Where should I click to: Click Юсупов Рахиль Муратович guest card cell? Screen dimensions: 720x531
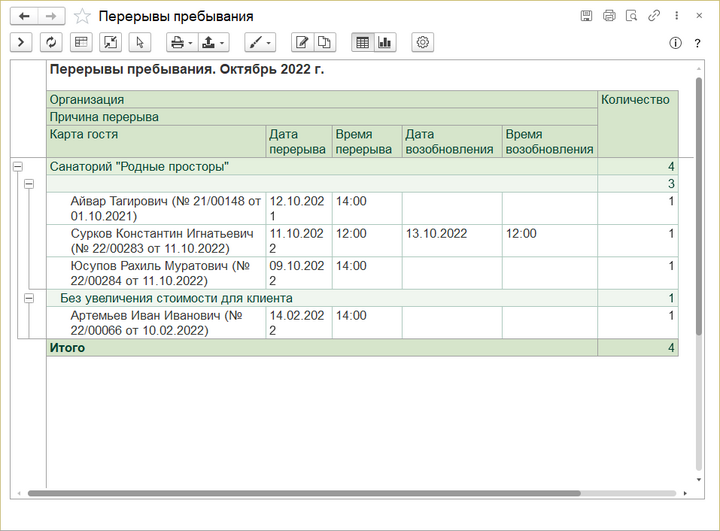click(x=156, y=273)
